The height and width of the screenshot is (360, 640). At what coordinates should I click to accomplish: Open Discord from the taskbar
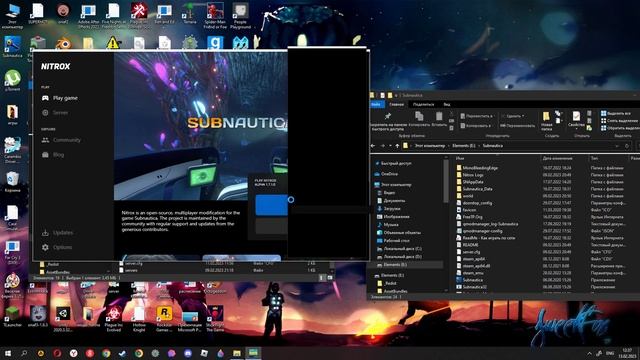coord(188,353)
